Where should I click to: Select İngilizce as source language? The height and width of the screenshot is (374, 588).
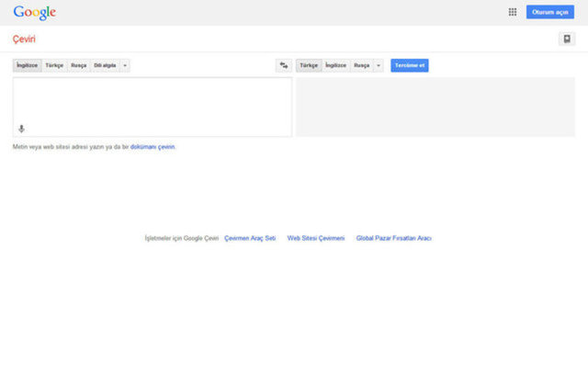coord(27,65)
